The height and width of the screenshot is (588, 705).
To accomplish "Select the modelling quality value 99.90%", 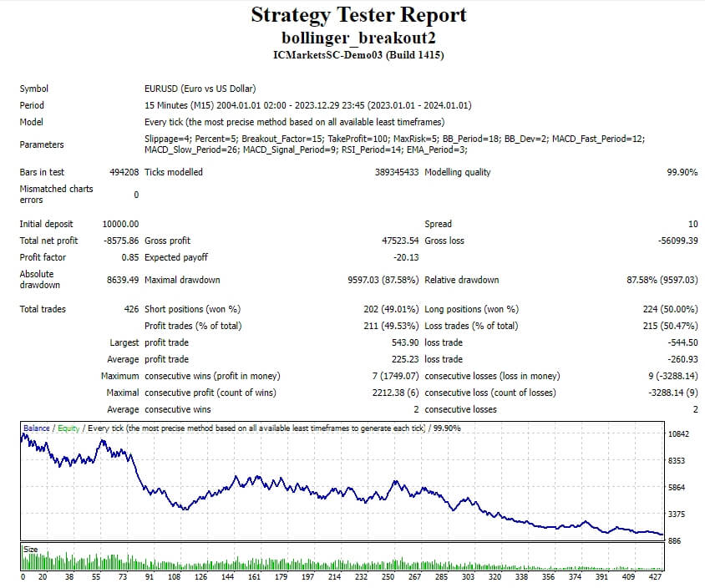I will [x=682, y=172].
